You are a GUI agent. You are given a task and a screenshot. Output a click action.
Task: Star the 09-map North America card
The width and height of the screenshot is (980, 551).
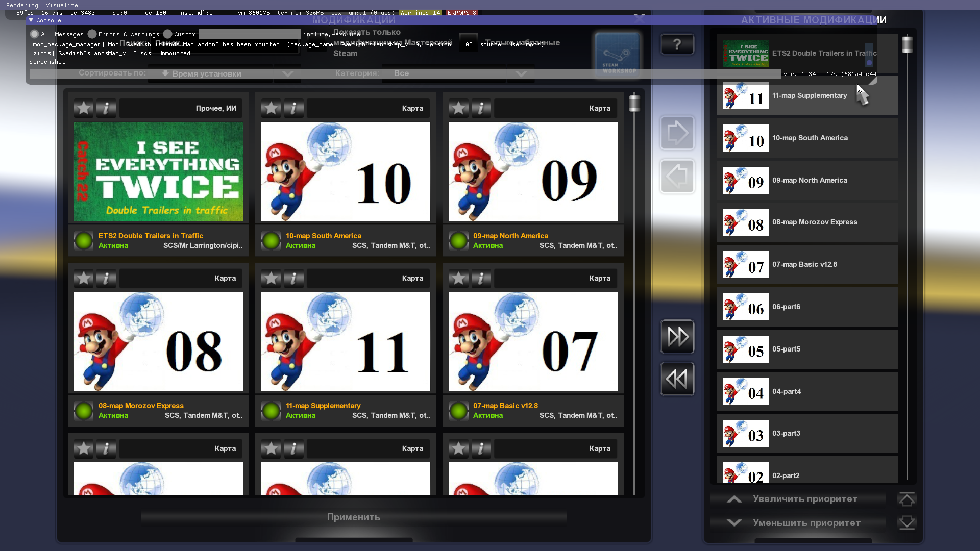[458, 108]
